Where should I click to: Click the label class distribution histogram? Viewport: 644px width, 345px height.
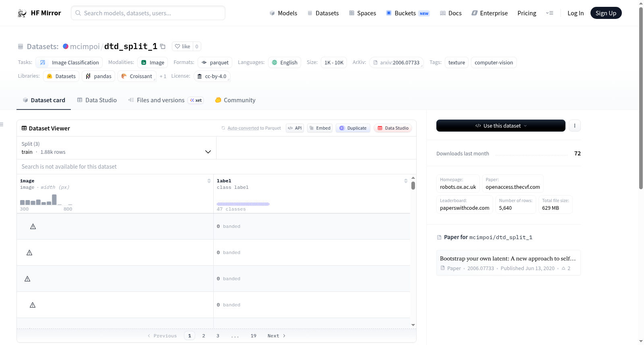pos(243,204)
